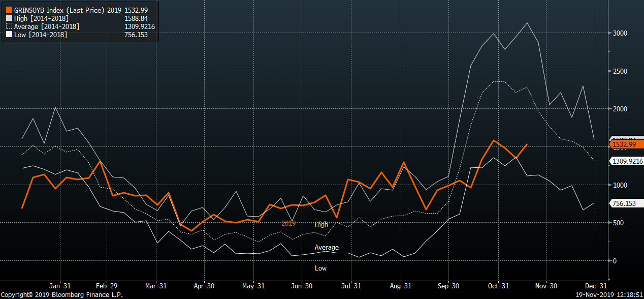Click the High annotation inside the chart area
This screenshot has height=299, width=644.
pos(321,224)
